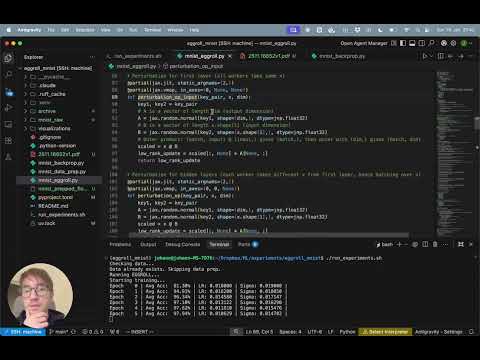
Task: Maximize the terminal panel size
Action: tap(461, 244)
